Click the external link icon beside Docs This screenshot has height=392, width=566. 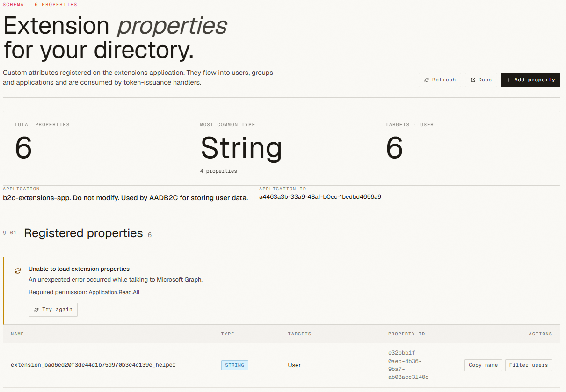coord(473,80)
